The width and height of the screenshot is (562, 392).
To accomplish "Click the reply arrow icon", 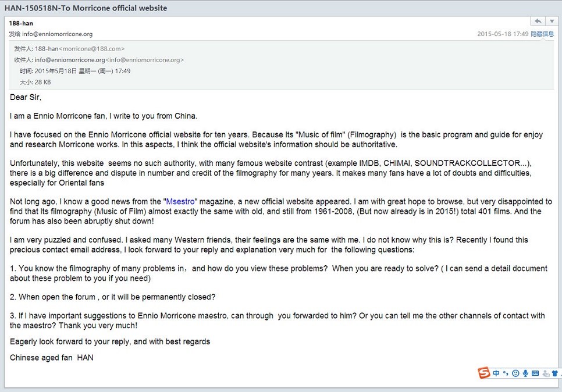I will point(538,21).
